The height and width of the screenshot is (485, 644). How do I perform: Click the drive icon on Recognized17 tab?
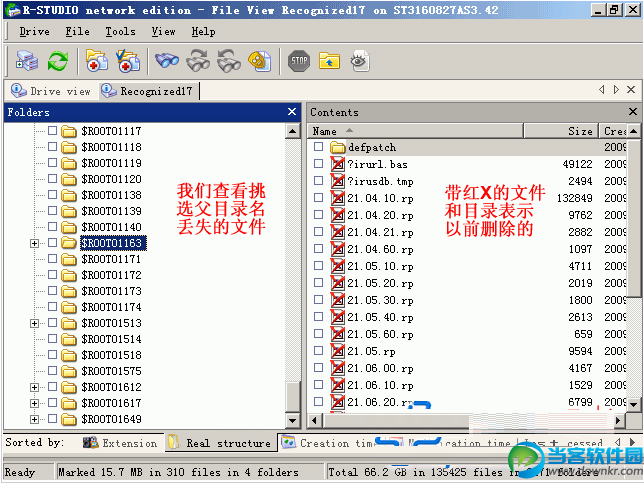coord(109,91)
